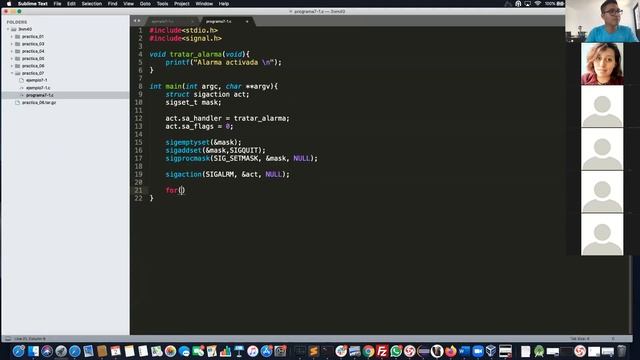The height and width of the screenshot is (360, 640).
Task: Open Zoom from the dock
Action: click(x=478, y=351)
